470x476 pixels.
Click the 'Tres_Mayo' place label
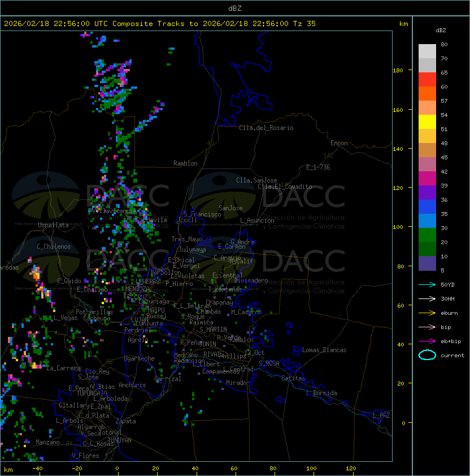pyautogui.click(x=186, y=239)
